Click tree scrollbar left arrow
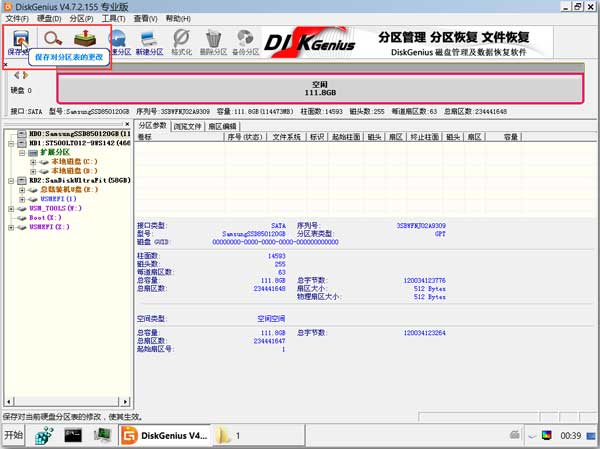The height and width of the screenshot is (449, 600). 9,402
